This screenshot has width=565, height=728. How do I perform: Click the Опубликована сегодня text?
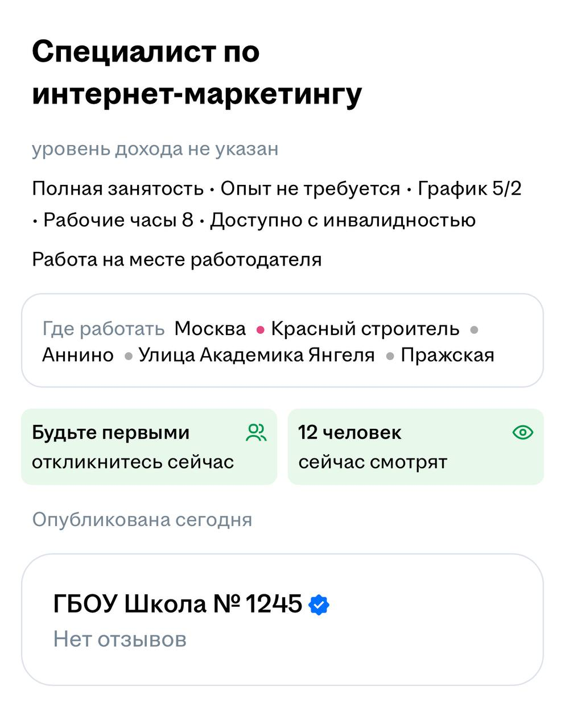click(x=142, y=519)
